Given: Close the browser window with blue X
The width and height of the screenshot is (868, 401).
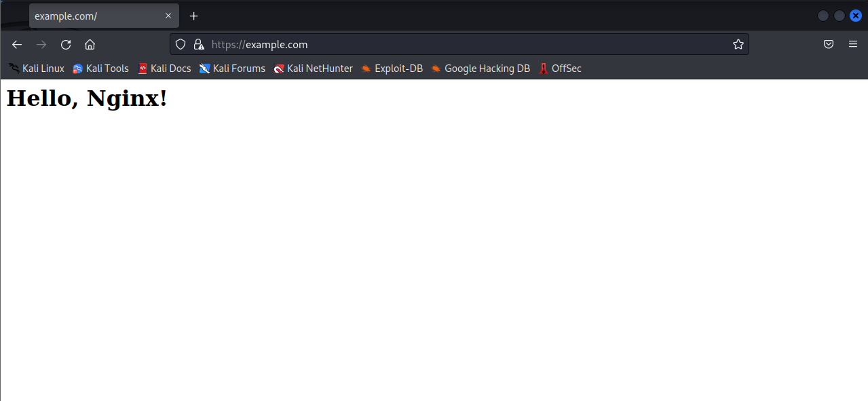Looking at the screenshot, I should (x=856, y=16).
